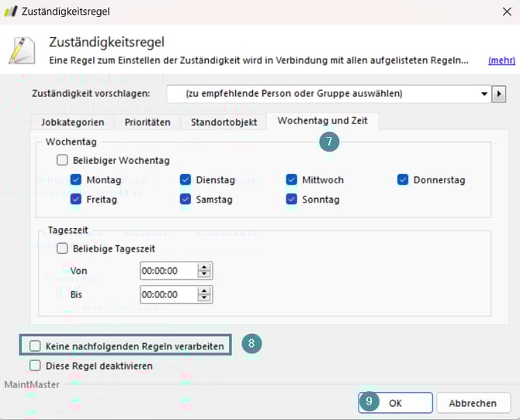520x420 pixels.
Task: Uncheck the Dienstag checkbox
Action: (185, 180)
